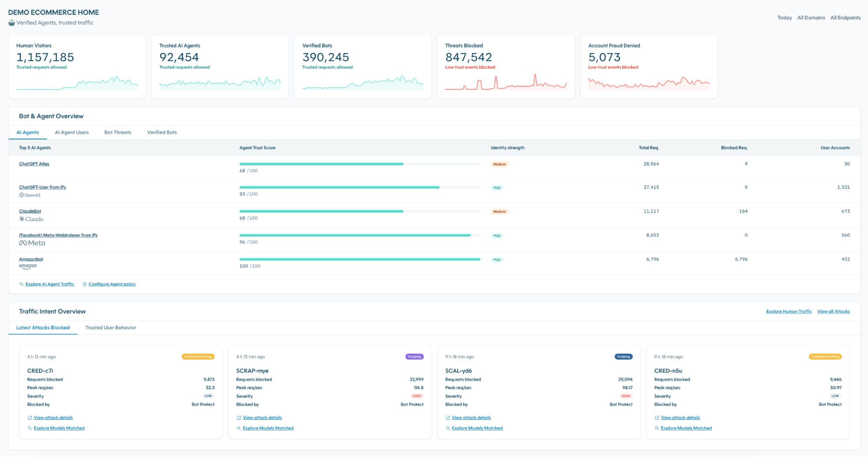This screenshot has width=868, height=457.
Task: Click the Claude logo under ClaudeBot
Action: (x=31, y=219)
